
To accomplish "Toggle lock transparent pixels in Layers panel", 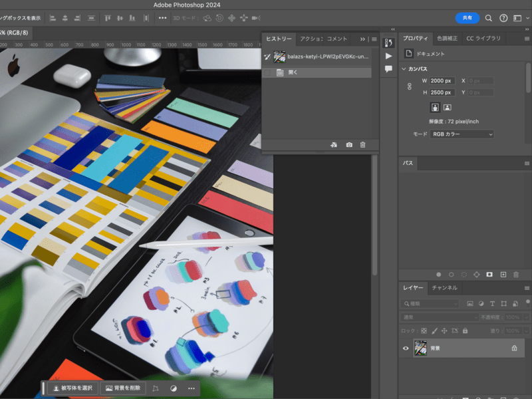I will 424,331.
